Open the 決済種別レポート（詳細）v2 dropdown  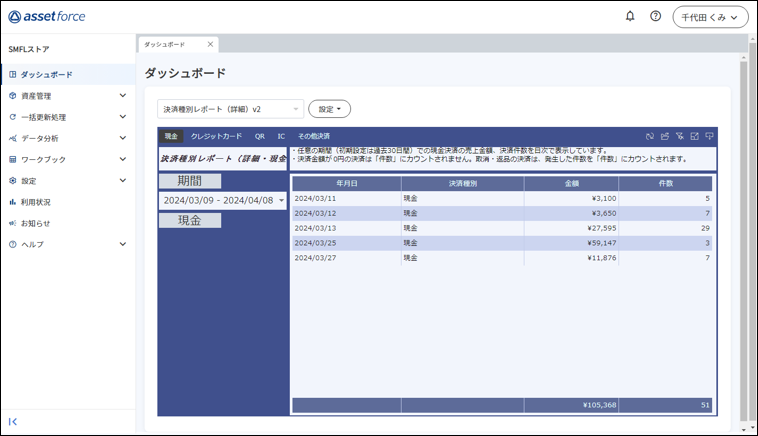point(231,109)
